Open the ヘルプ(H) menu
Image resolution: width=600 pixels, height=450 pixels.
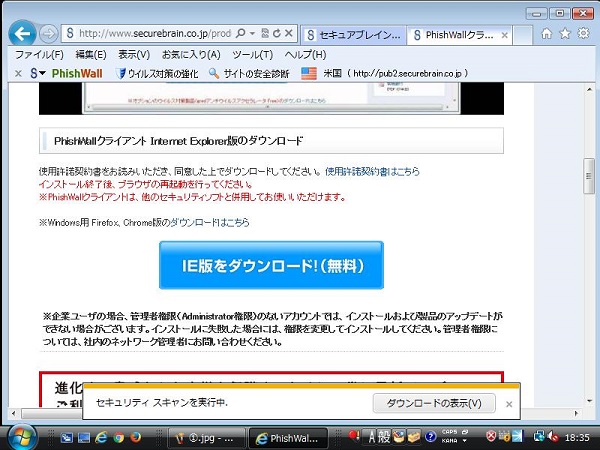coord(305,55)
